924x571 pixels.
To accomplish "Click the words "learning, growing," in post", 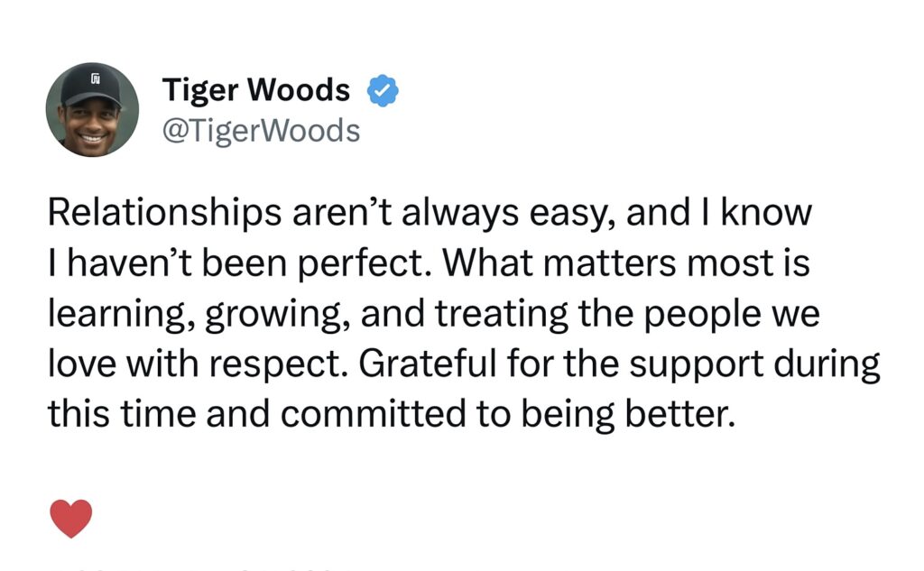I will coord(198,314).
